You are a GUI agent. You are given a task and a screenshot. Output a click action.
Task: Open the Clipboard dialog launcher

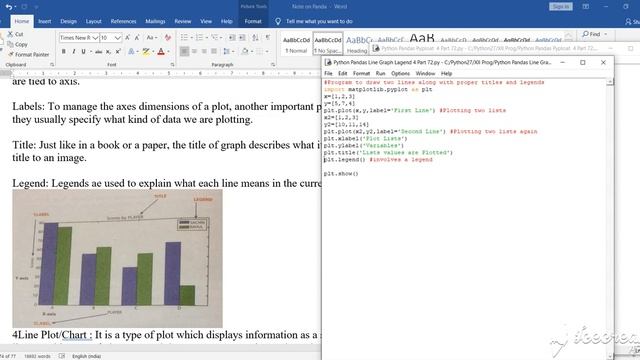tap(52, 64)
